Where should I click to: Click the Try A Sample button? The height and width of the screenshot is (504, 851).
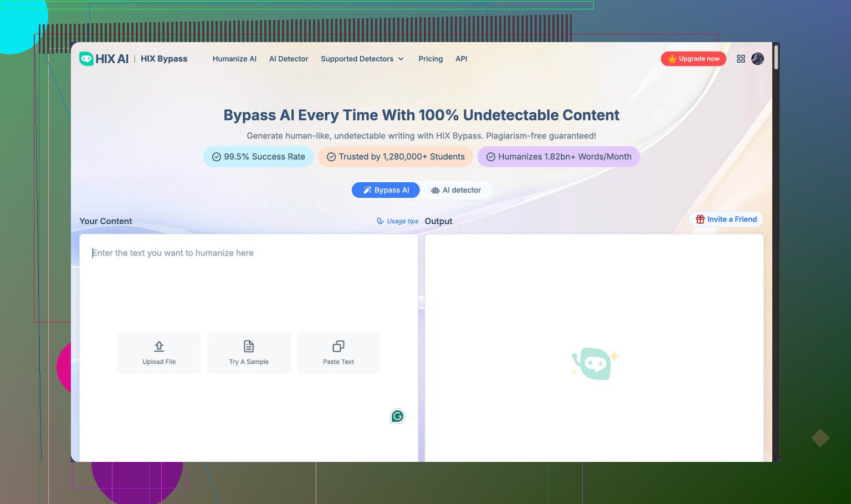point(249,352)
